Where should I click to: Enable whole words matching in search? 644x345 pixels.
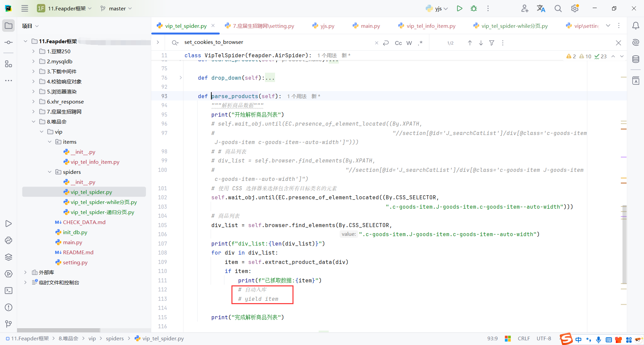409,43
